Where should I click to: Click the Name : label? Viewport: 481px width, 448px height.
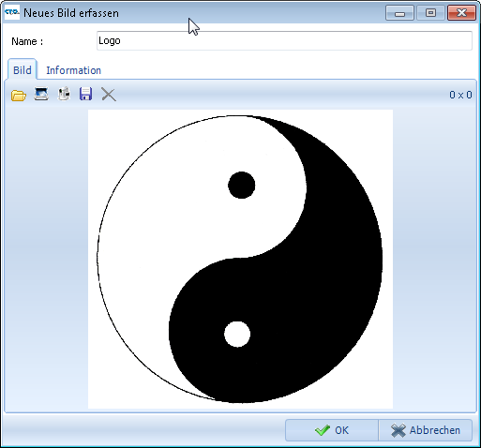pos(27,41)
